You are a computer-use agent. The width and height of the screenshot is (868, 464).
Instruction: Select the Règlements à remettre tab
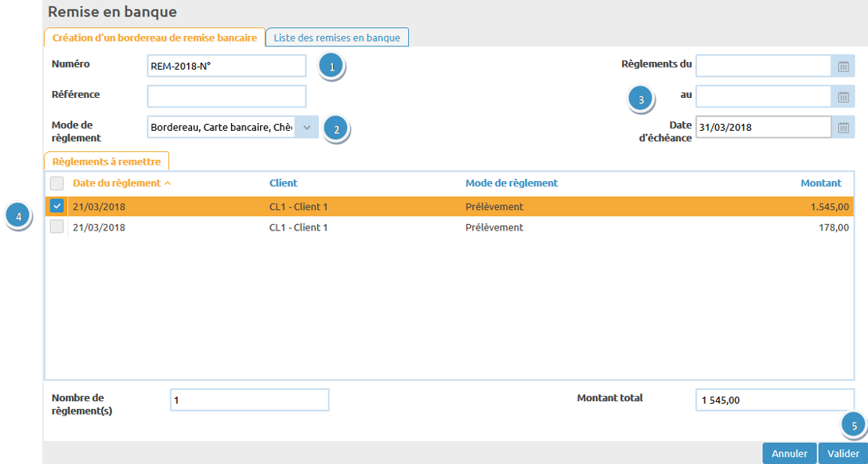(107, 161)
